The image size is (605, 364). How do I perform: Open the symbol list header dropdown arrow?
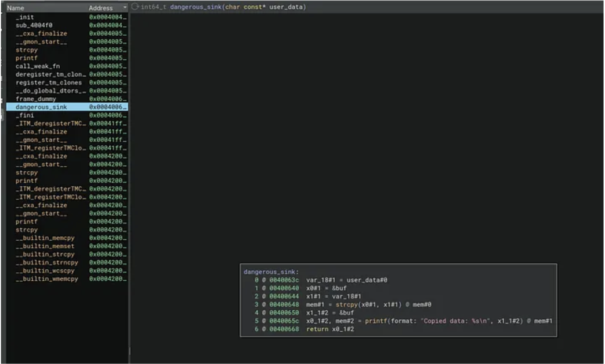pyautogui.click(x=125, y=8)
